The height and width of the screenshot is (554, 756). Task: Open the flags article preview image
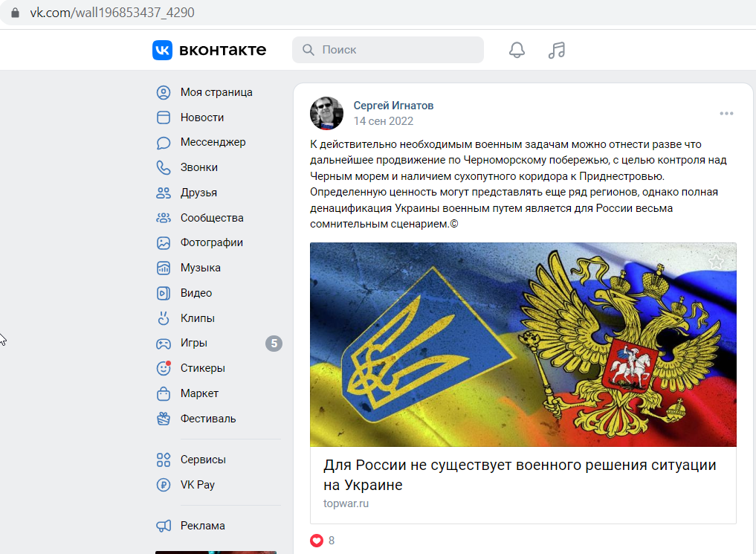pos(523,344)
